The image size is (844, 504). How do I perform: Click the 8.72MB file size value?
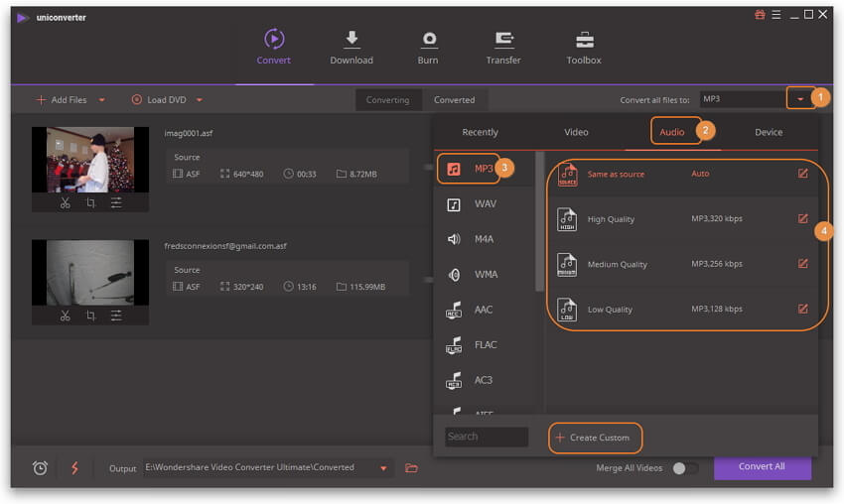(x=363, y=175)
